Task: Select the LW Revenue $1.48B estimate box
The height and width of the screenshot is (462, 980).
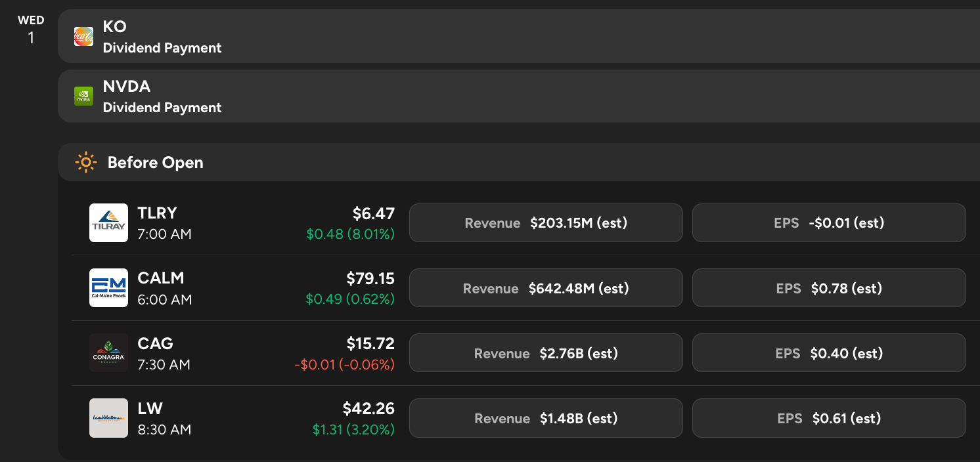Action: [x=546, y=418]
